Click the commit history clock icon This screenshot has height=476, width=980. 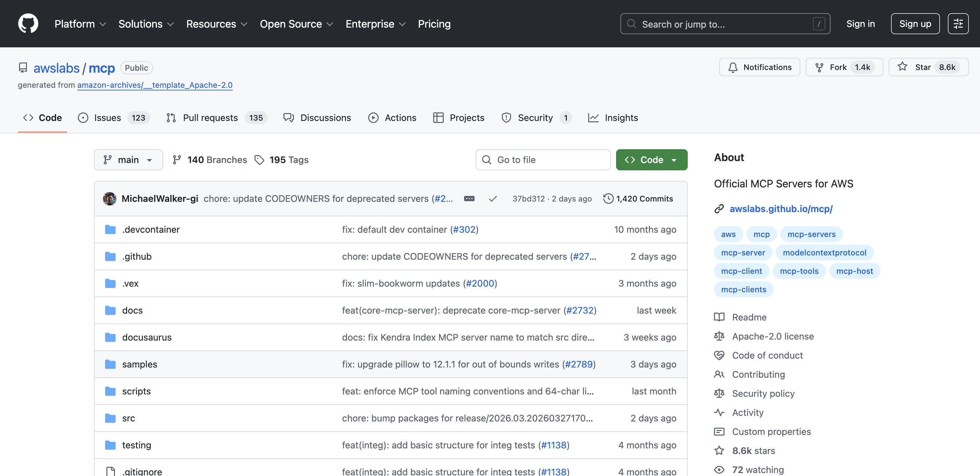tap(608, 199)
